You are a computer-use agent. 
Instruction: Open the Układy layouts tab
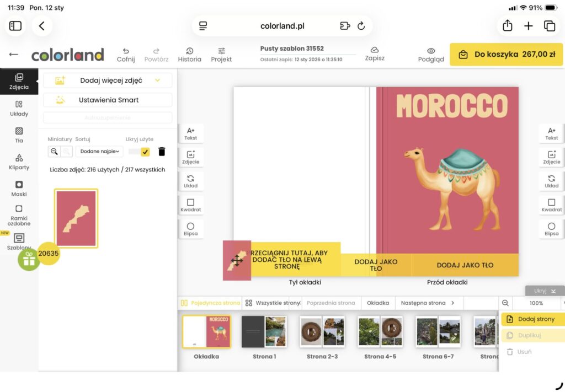pyautogui.click(x=19, y=108)
